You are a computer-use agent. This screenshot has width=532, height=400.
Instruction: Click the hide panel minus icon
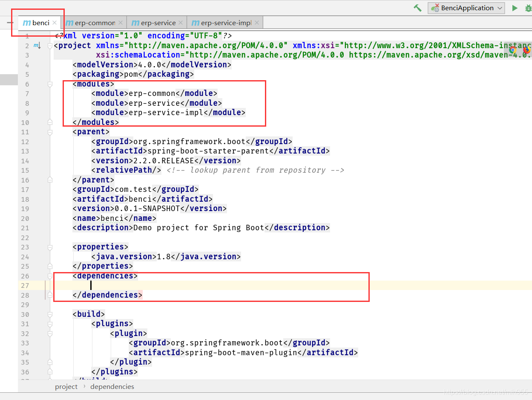click(10, 23)
